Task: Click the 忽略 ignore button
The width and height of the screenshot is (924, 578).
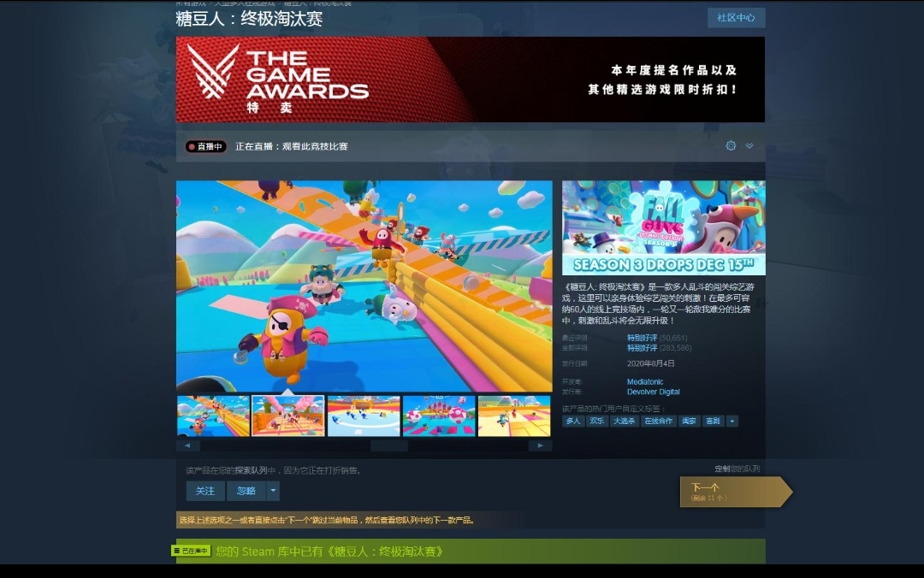Action: [246, 491]
